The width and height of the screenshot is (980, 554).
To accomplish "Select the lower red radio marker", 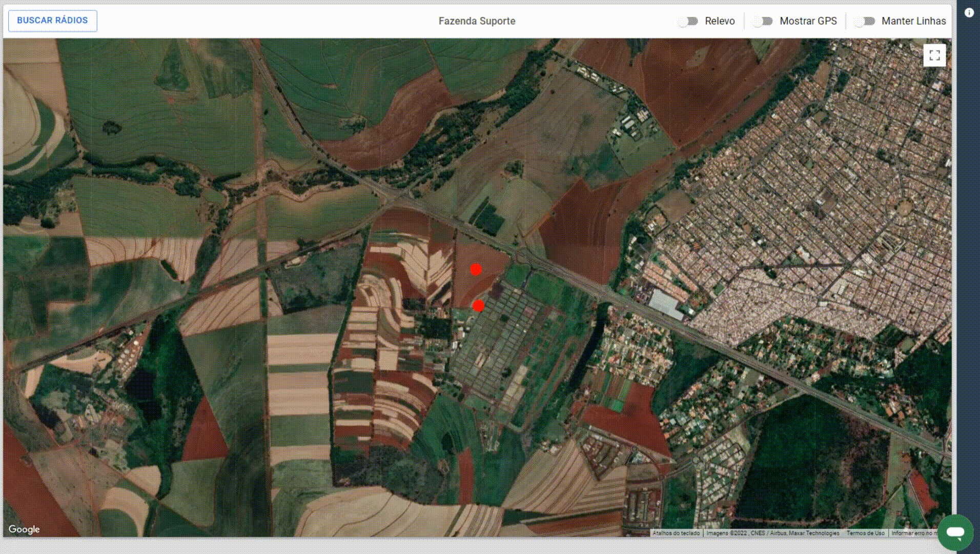I will coord(478,306).
